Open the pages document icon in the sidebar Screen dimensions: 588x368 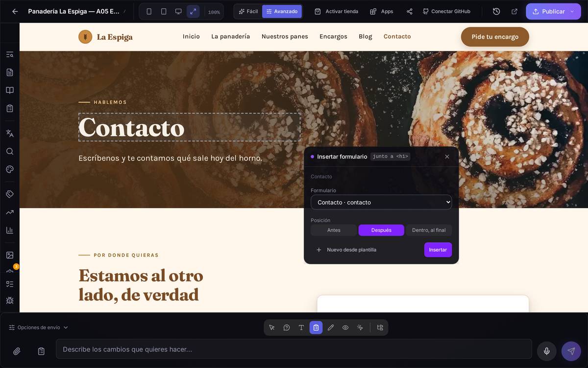10,72
